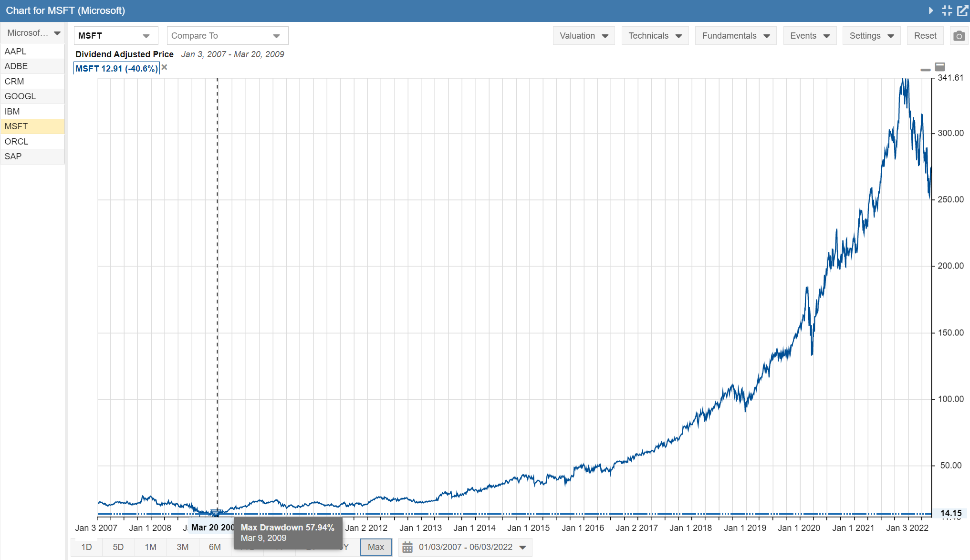Click the 01/03/2007 - 06/03/2022 date range field

pos(466,547)
